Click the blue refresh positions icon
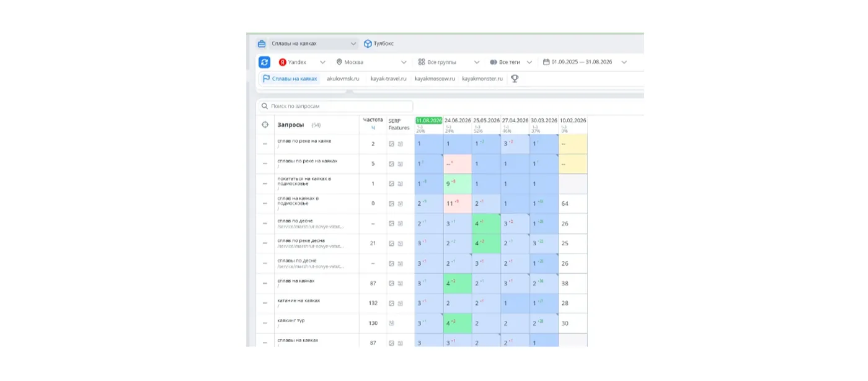This screenshot has height=381, width=868. (x=265, y=62)
